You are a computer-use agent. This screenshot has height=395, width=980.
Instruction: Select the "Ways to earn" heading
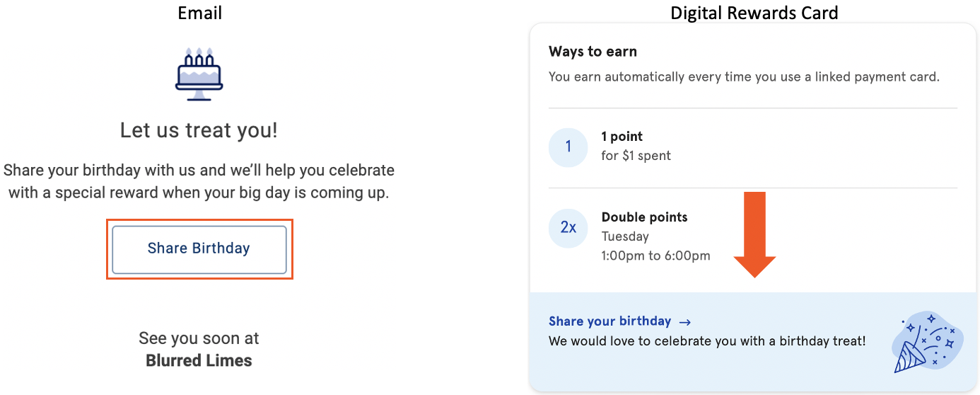point(593,52)
